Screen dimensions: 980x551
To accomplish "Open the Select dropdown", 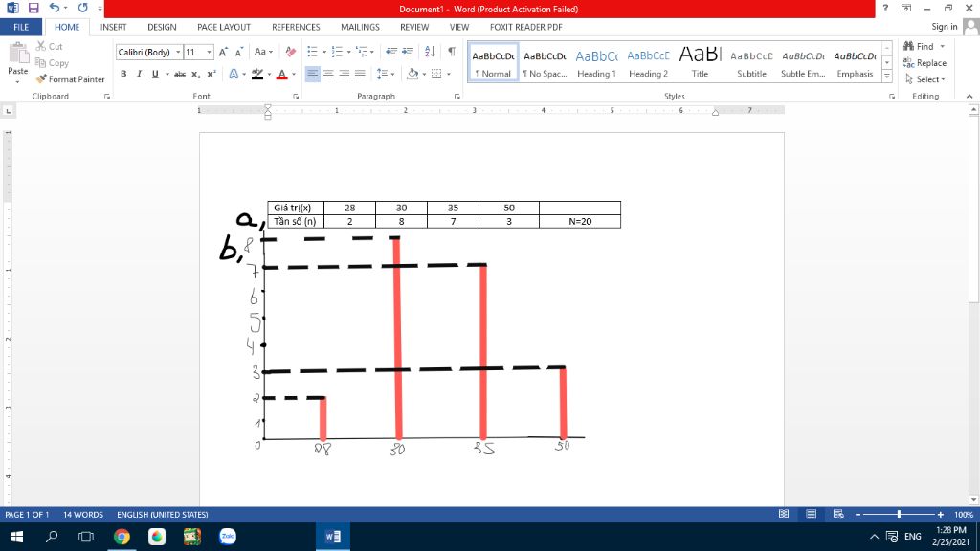I will 925,79.
